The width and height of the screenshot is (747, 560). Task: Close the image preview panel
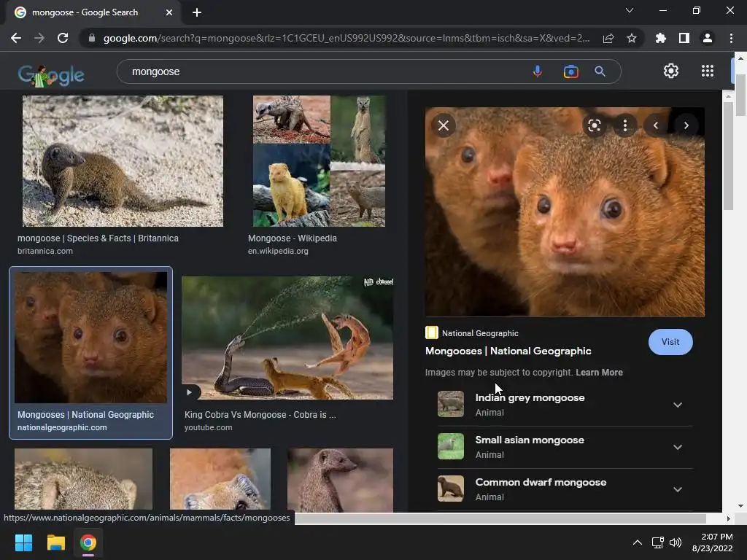pos(444,125)
